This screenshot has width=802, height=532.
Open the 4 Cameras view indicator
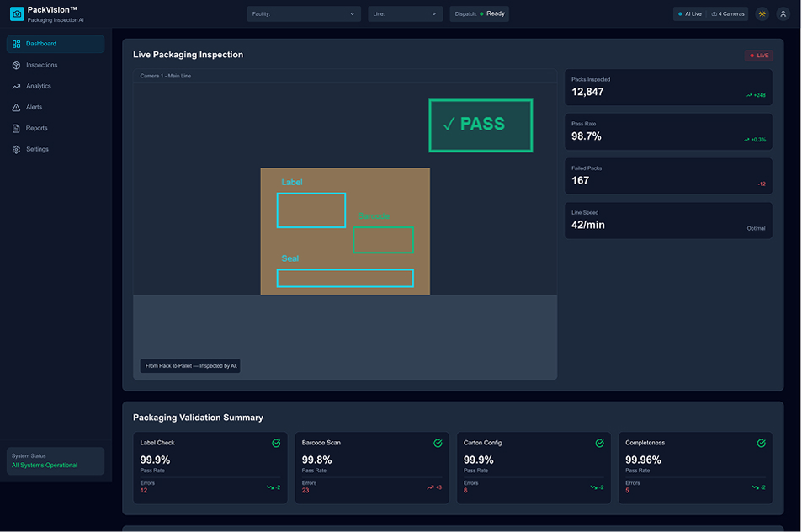click(x=726, y=13)
